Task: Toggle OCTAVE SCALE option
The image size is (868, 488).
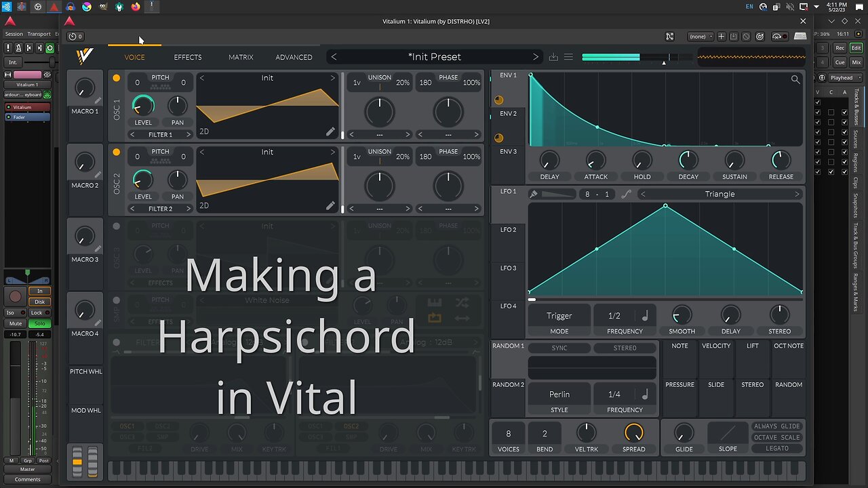Action: (777, 437)
